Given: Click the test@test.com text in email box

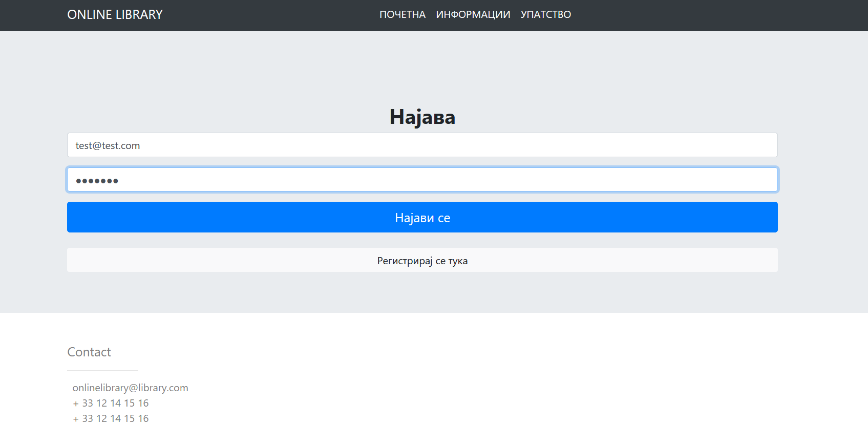Looking at the screenshot, I should click(108, 146).
